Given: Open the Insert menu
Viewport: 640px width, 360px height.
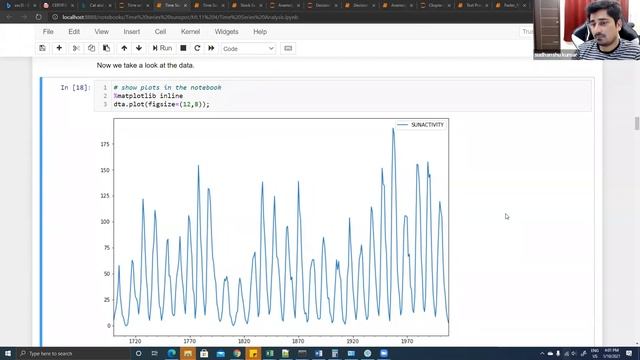Looking at the screenshot, I should (131, 31).
